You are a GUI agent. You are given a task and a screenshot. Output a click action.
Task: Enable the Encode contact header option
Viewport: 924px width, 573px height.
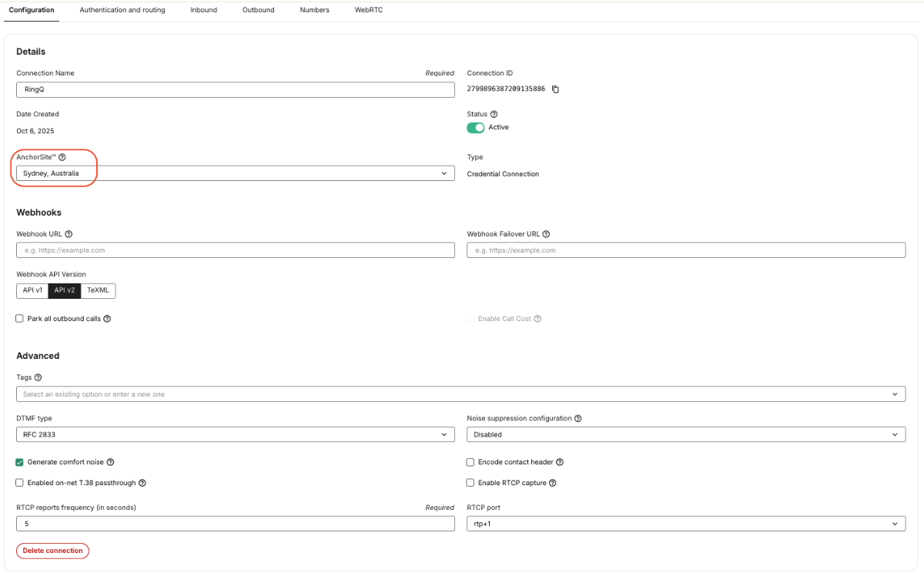coord(470,461)
